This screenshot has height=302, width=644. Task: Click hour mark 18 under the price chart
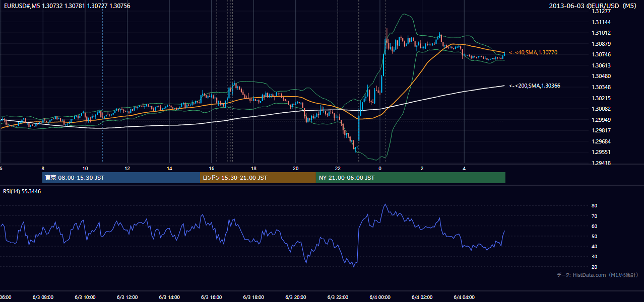pos(254,169)
